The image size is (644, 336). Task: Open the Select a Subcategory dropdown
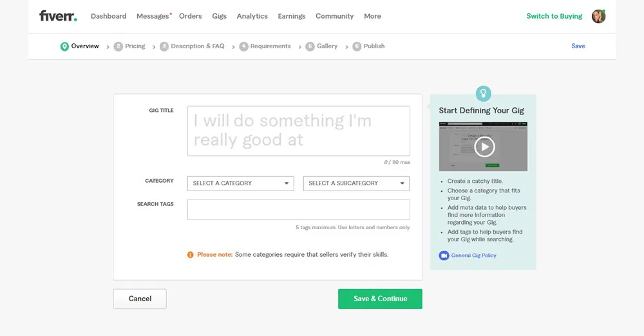pyautogui.click(x=356, y=183)
